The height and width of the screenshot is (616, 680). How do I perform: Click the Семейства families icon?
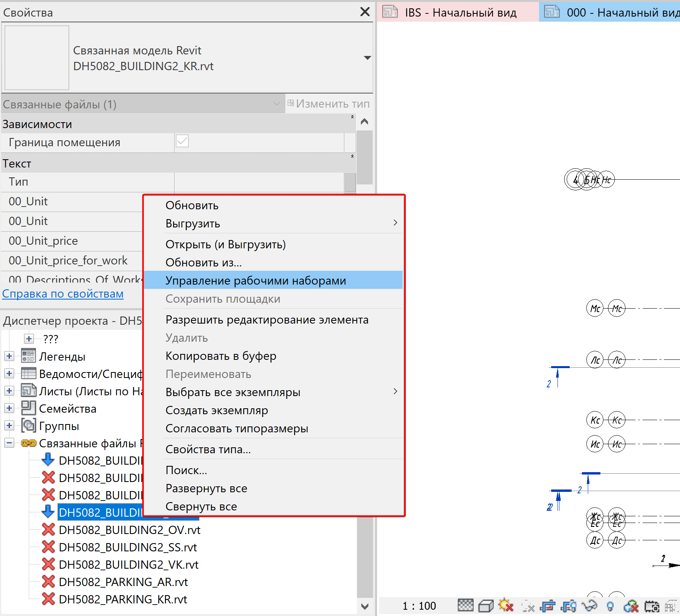click(28, 408)
